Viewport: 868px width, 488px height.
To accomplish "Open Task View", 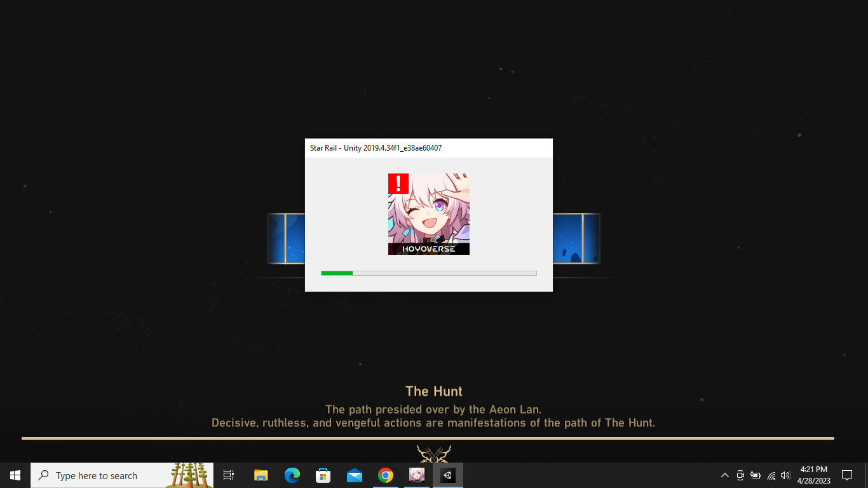I will [x=228, y=475].
